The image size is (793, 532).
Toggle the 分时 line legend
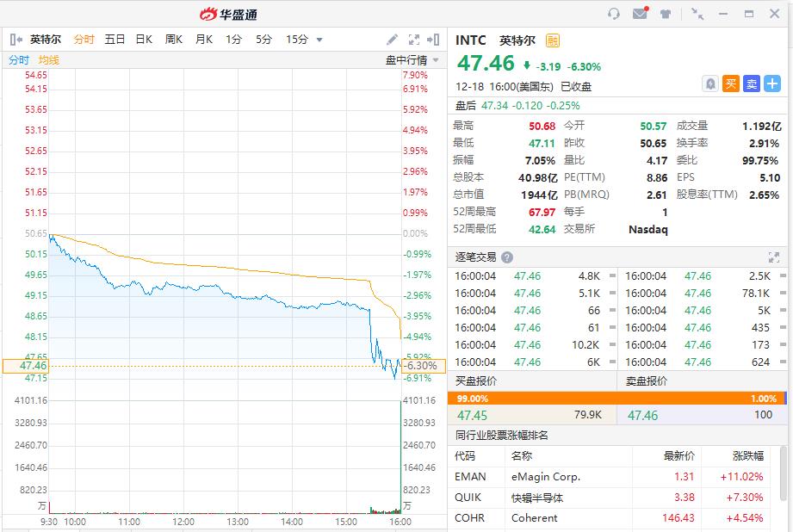coord(19,60)
